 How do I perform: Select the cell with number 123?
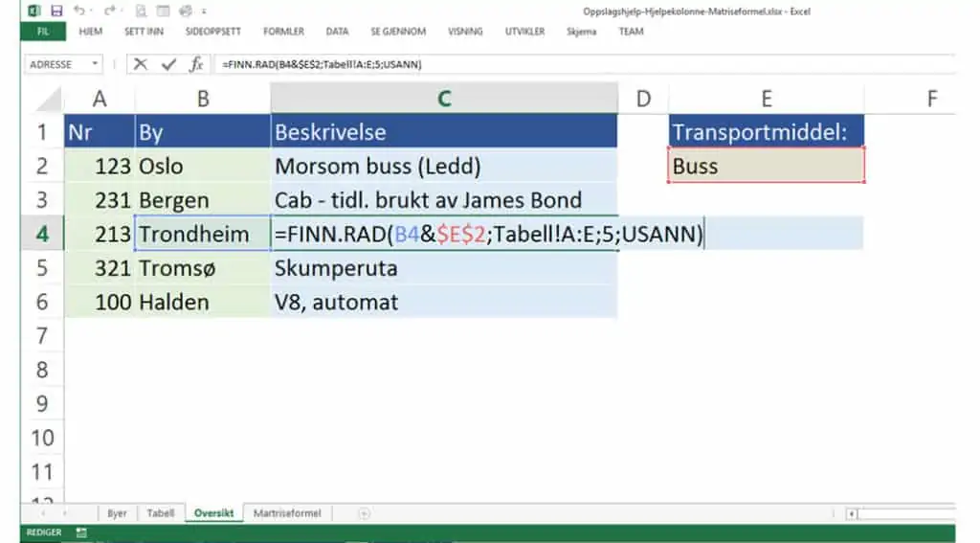pyautogui.click(x=100, y=166)
